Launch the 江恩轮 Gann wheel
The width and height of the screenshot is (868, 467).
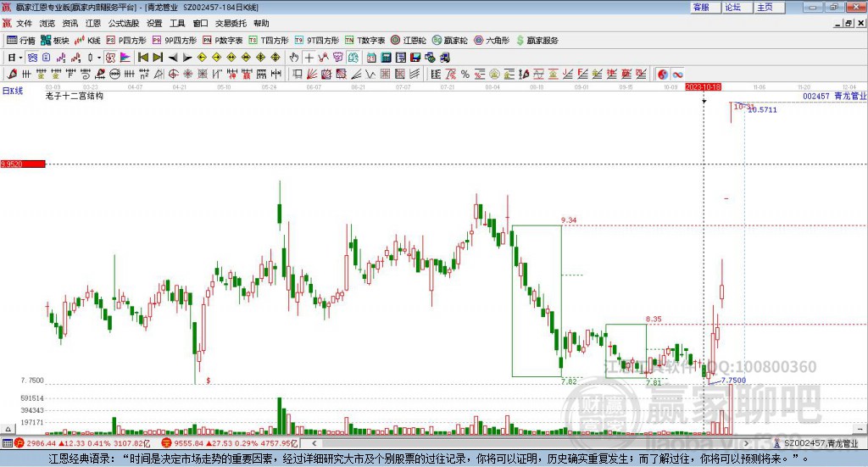pyautogui.click(x=408, y=41)
